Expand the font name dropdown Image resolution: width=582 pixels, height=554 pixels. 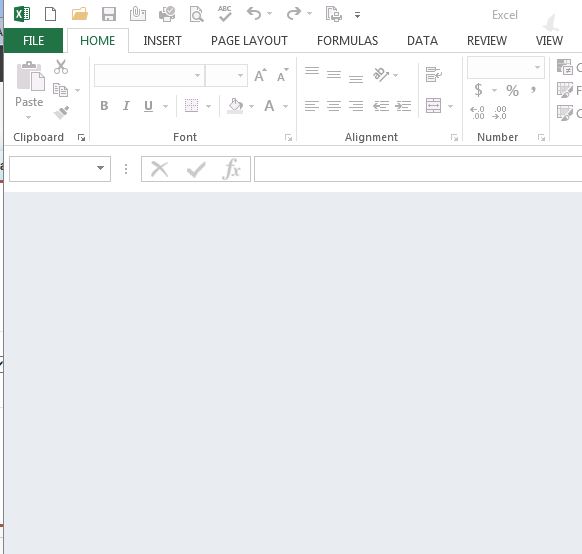(197, 76)
